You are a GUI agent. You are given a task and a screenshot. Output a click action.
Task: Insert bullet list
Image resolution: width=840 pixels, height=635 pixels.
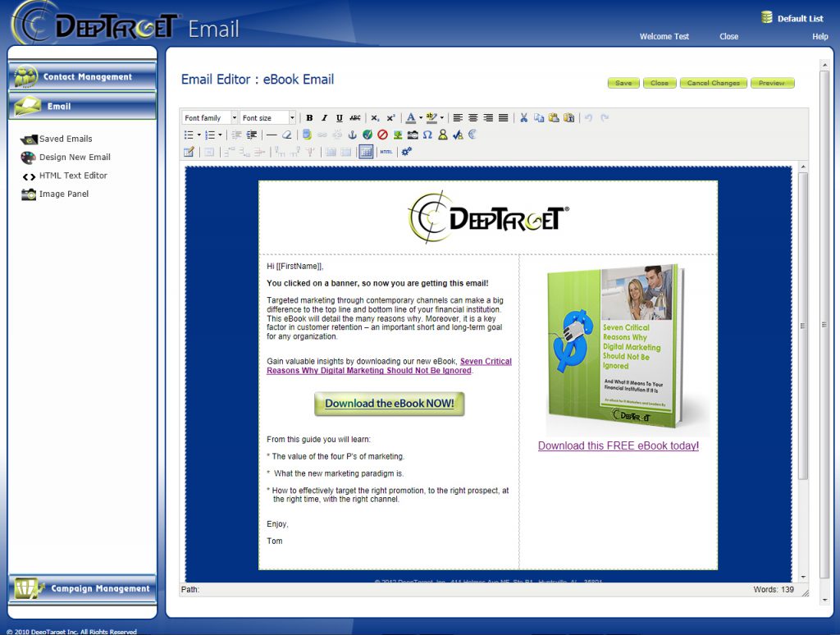pos(189,135)
